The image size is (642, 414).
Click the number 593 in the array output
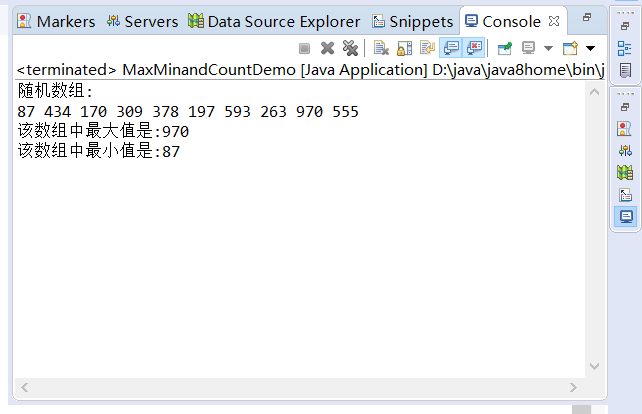tap(237, 112)
